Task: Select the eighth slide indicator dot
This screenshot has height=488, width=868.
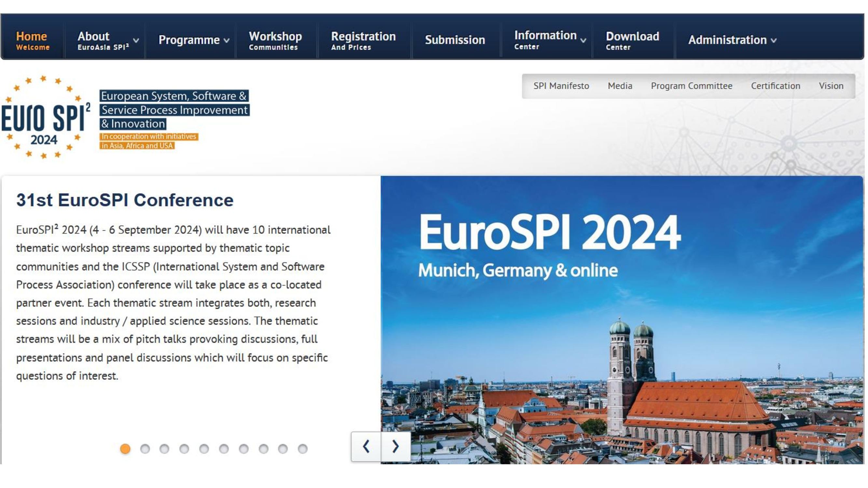Action: [264, 449]
